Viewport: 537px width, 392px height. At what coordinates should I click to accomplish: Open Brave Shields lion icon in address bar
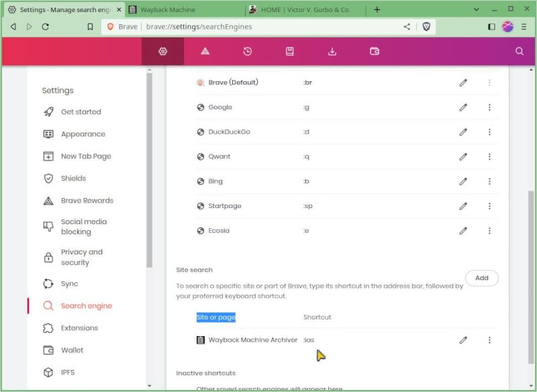point(426,27)
